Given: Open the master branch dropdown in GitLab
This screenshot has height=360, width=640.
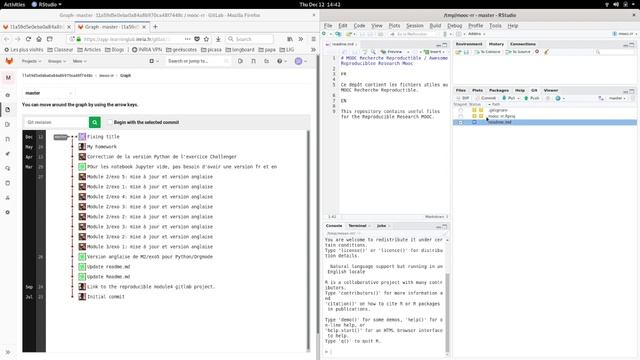Looking at the screenshot, I should tap(48, 93).
